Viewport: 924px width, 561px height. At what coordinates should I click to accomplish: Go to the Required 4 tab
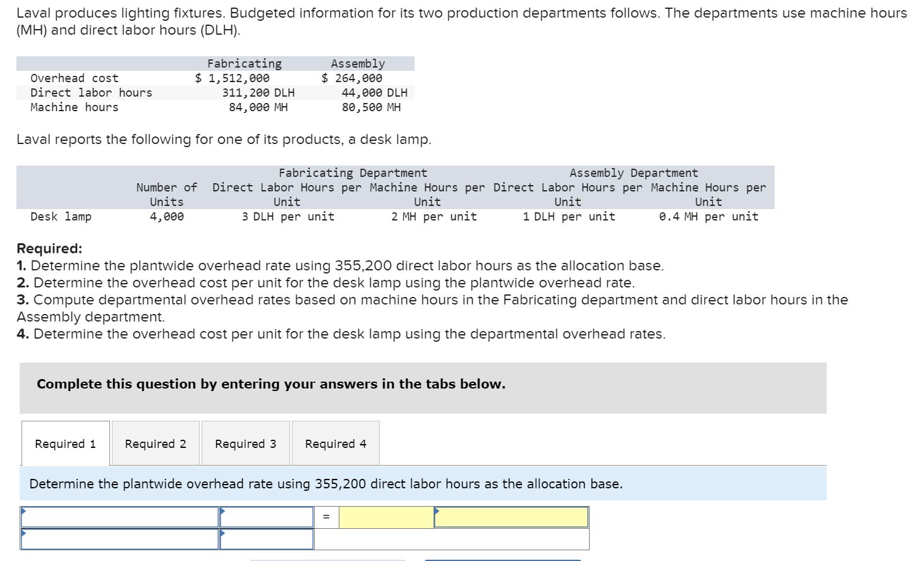[x=336, y=443]
